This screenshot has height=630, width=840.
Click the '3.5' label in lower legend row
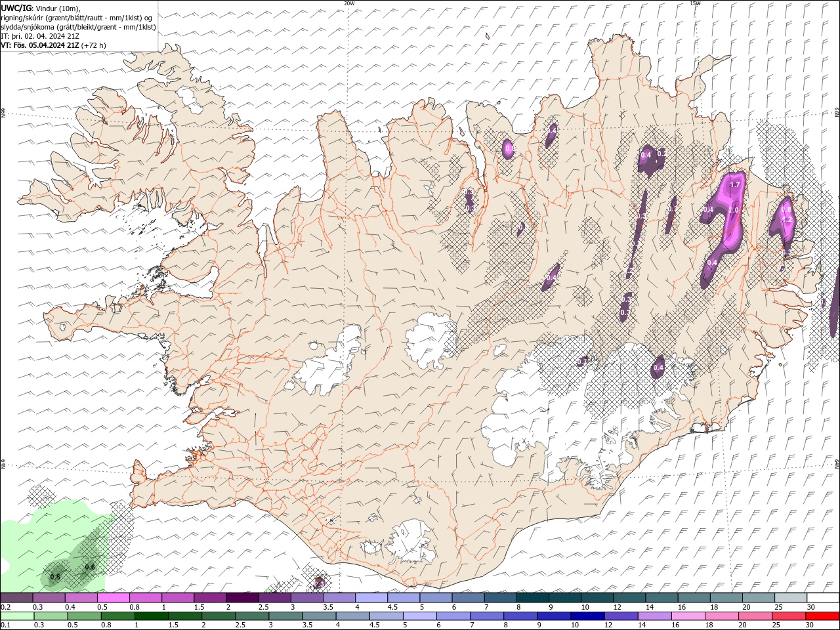click(x=306, y=625)
